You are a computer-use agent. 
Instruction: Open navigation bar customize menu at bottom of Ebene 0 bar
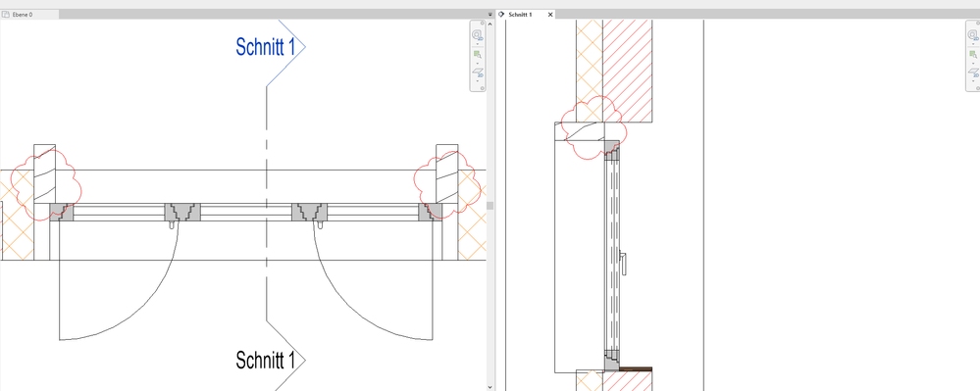(482, 88)
